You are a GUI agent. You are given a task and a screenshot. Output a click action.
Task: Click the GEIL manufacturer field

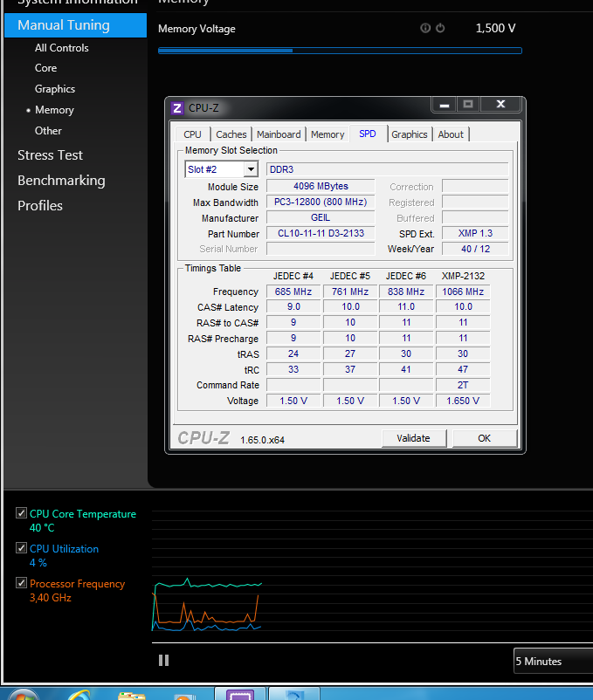click(321, 217)
